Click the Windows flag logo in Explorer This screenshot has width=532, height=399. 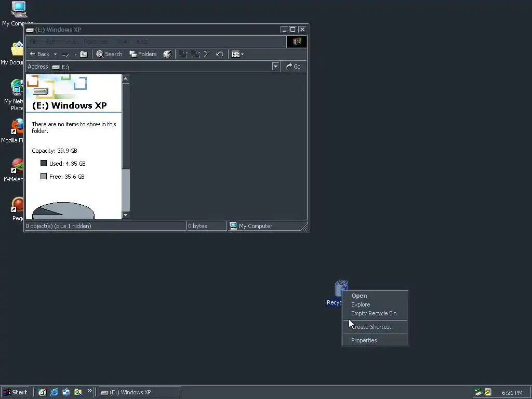tap(297, 42)
